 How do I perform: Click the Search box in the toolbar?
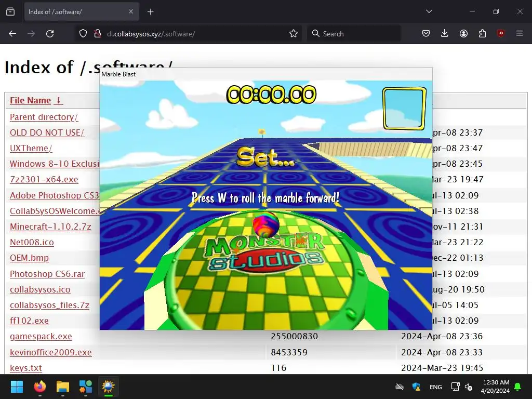click(x=353, y=34)
